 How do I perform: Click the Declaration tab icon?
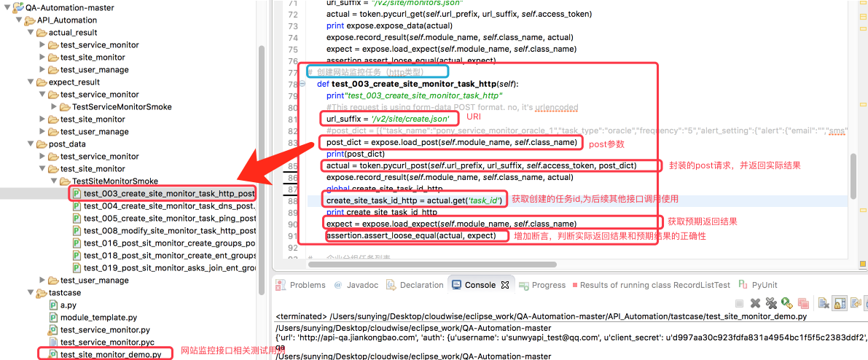tap(391, 285)
